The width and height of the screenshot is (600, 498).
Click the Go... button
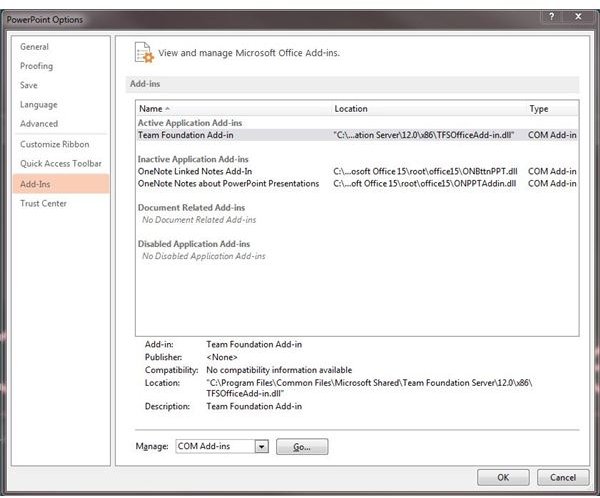coord(302,447)
